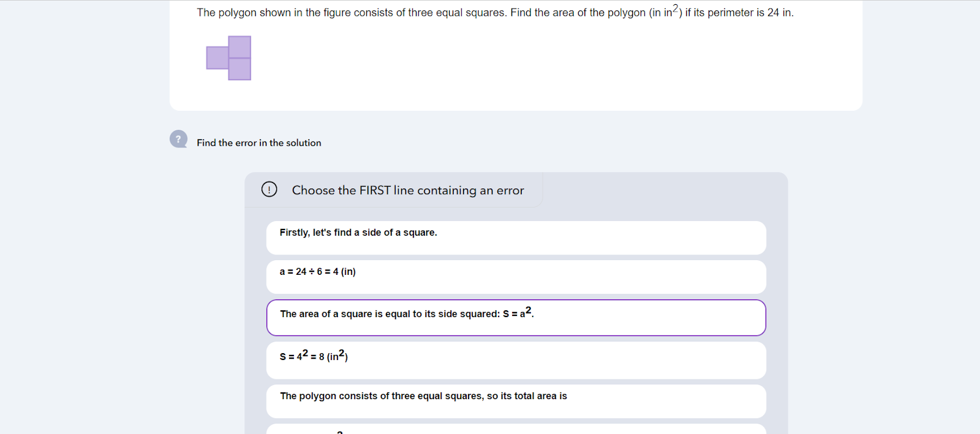The width and height of the screenshot is (980, 434).
Task: Click the top square of the purple polygon
Action: coord(239,47)
